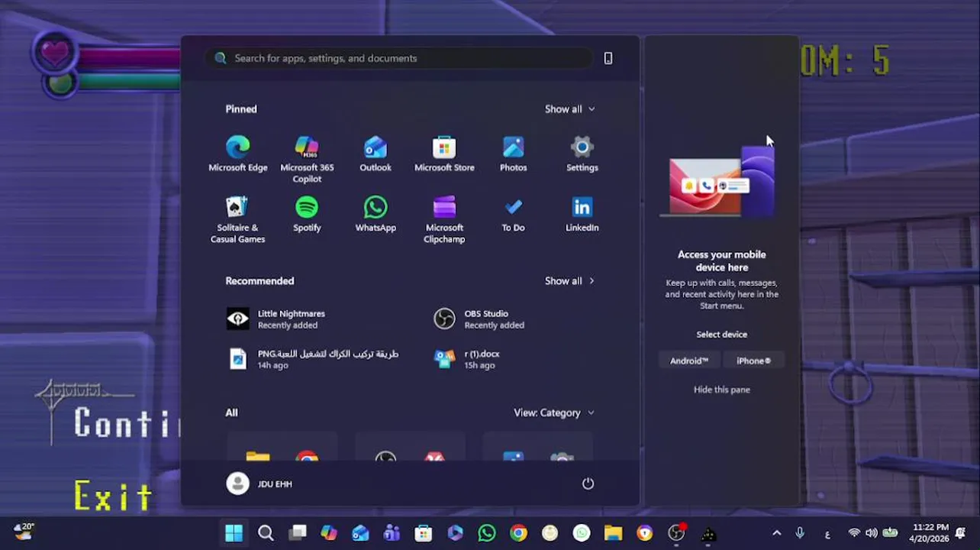This screenshot has width=980, height=550.
Task: Open WhatsApp in the pinned grid
Action: [376, 215]
